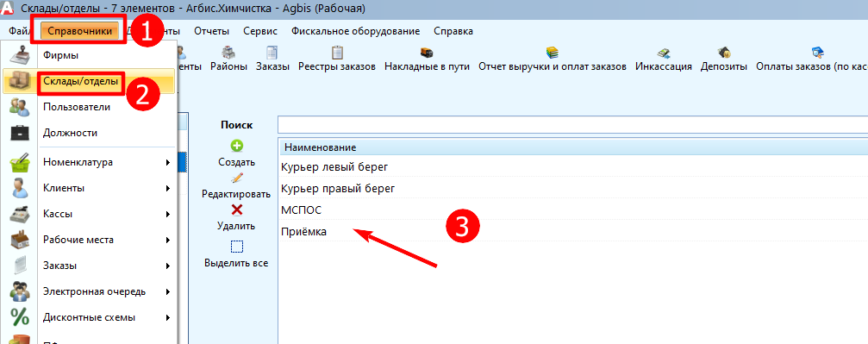Click the Заказы document icon in menu
This screenshot has width=868, height=344.
click(x=20, y=266)
